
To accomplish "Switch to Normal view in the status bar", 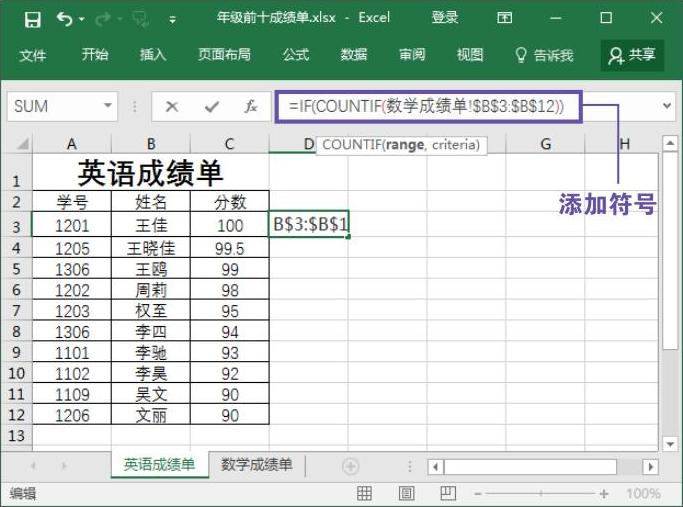I will [361, 494].
